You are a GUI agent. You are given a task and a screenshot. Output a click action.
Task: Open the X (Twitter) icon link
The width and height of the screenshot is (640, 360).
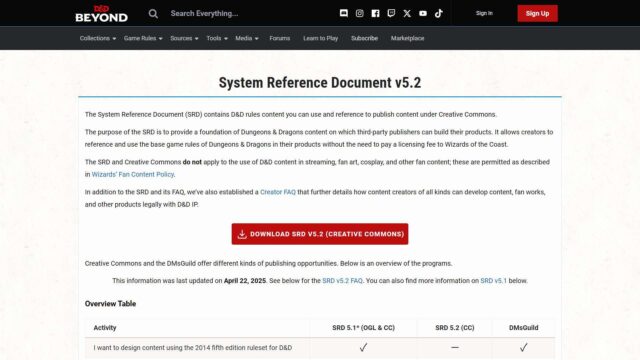[407, 13]
